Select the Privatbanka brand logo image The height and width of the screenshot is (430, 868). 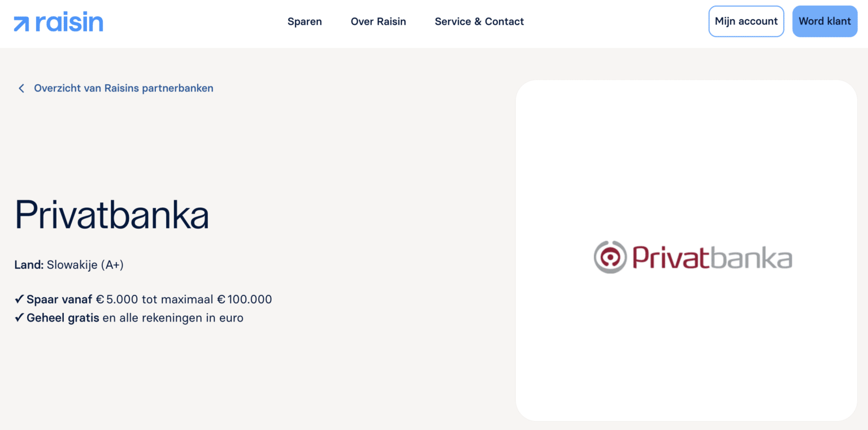coord(693,257)
